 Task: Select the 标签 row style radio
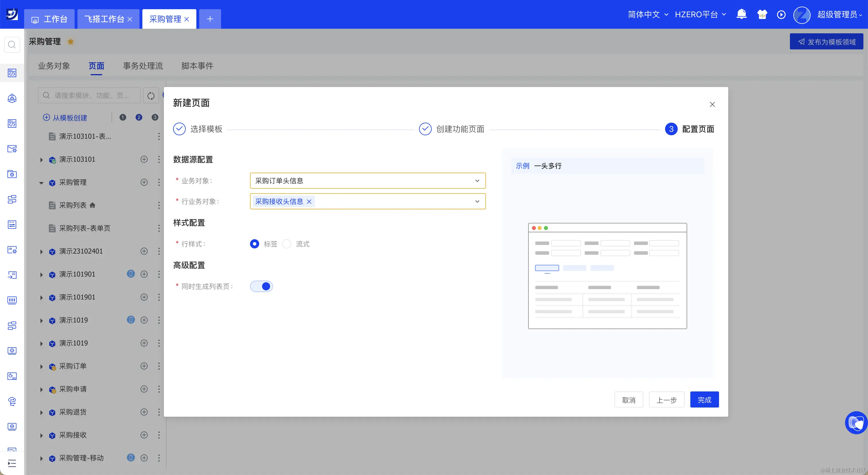coord(254,244)
